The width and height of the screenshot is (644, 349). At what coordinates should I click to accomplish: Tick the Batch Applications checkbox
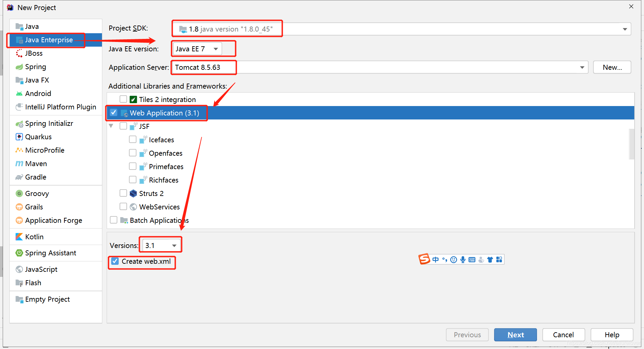click(x=114, y=220)
